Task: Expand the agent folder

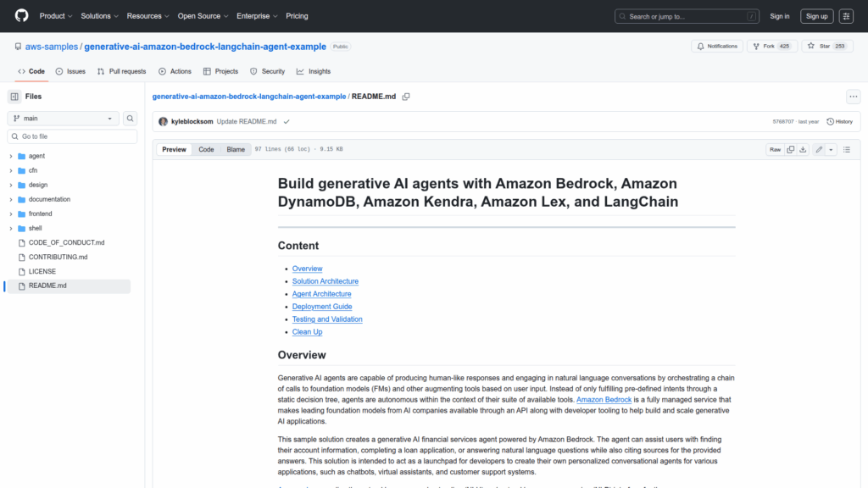Action: (x=11, y=156)
